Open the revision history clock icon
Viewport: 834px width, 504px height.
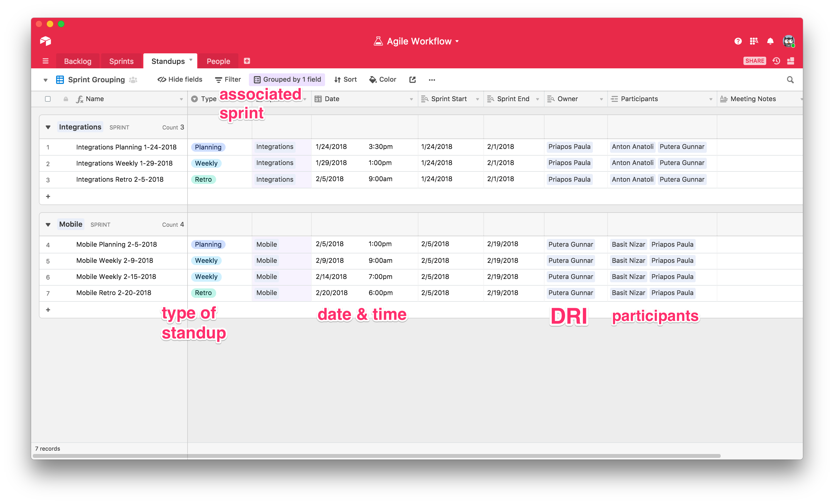click(776, 61)
